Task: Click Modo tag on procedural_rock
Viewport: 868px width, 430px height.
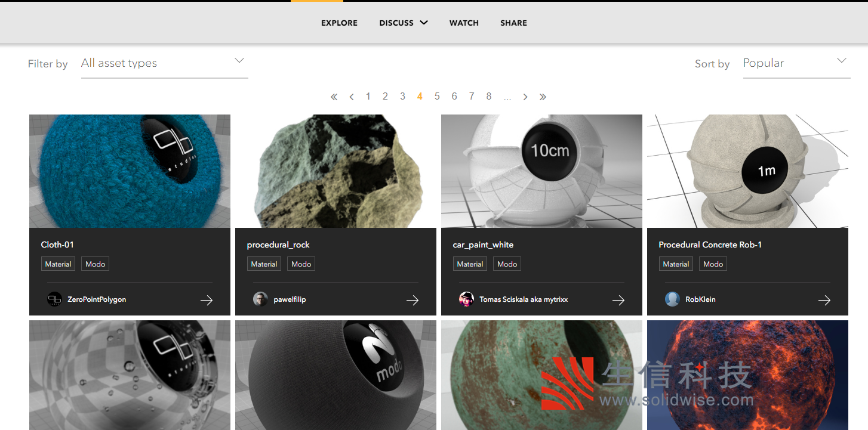Action: pos(301,264)
